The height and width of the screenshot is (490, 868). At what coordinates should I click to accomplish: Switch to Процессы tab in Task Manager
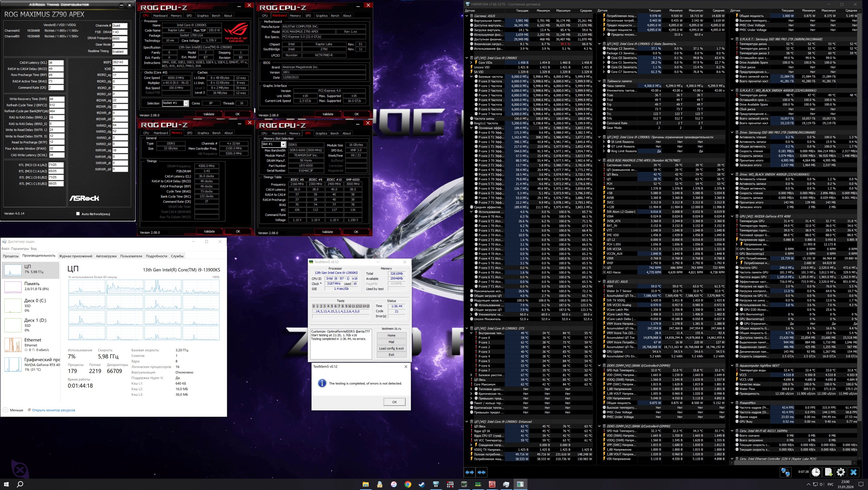pyautogui.click(x=11, y=256)
